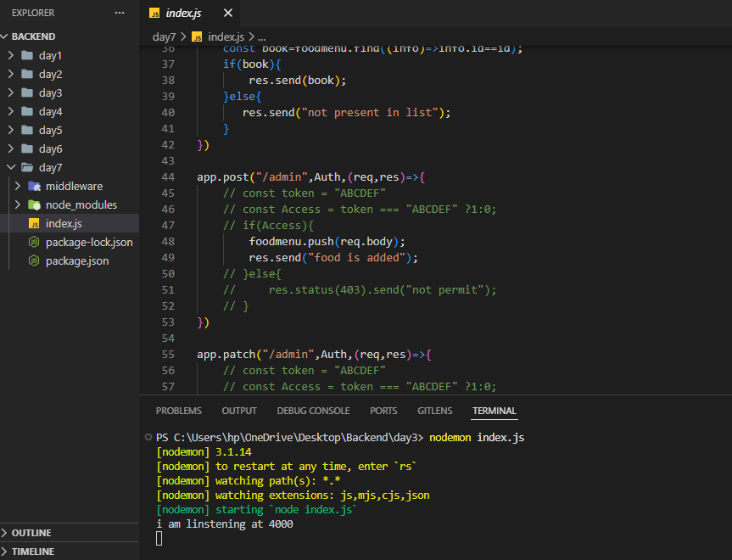
Task: Expand the day6 folder chevron
Action: [11, 148]
